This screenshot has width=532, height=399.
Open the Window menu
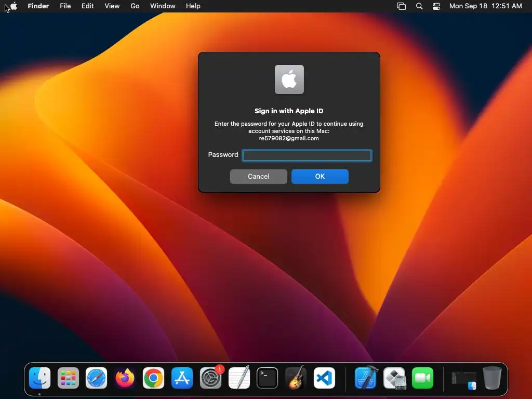pos(163,6)
